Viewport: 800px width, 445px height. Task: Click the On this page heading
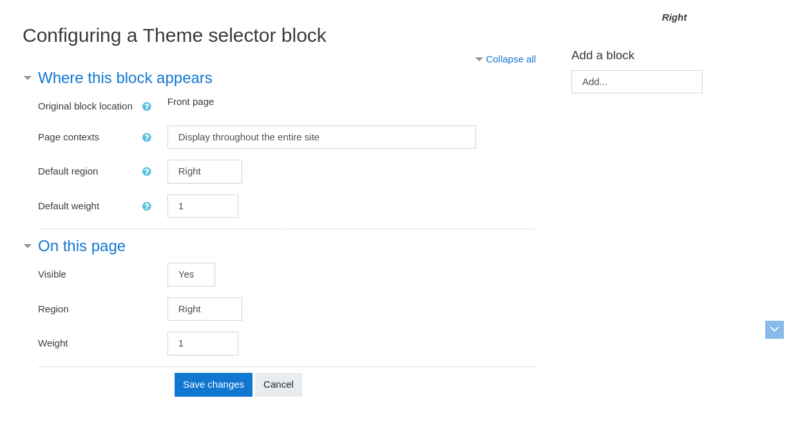tap(82, 246)
